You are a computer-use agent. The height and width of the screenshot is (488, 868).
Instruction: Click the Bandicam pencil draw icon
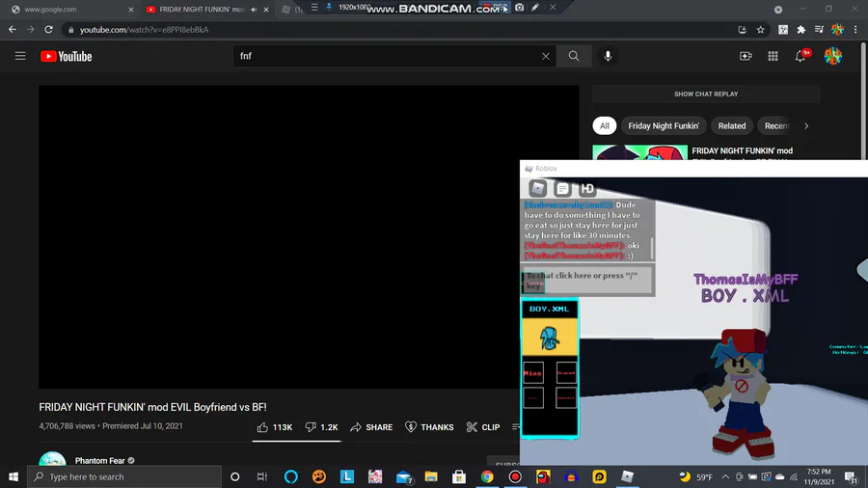[535, 7]
